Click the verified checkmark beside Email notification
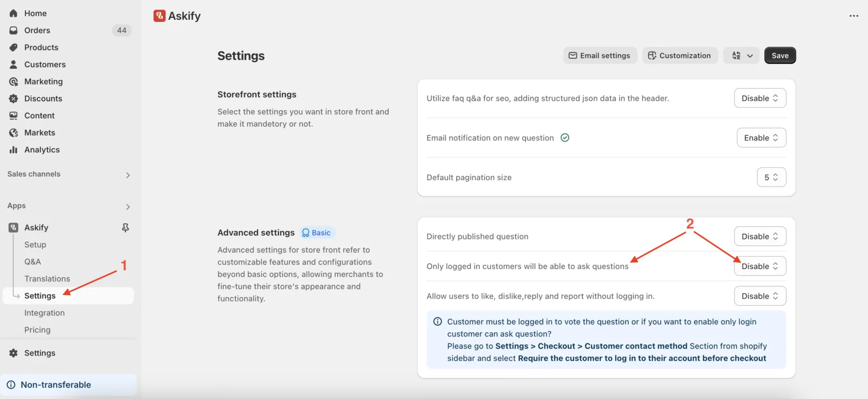The image size is (868, 399). tap(565, 138)
